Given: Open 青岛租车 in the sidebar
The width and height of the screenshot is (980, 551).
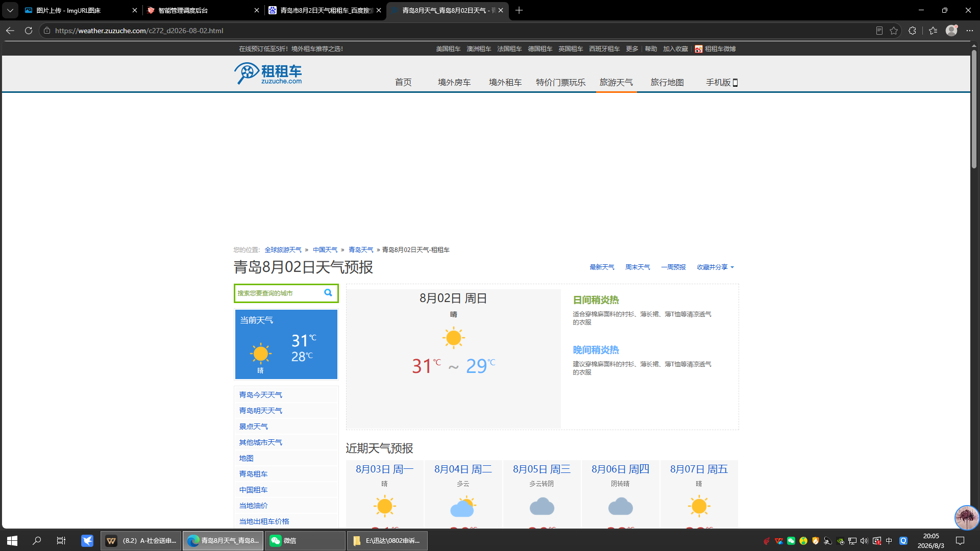Looking at the screenshot, I should [253, 474].
